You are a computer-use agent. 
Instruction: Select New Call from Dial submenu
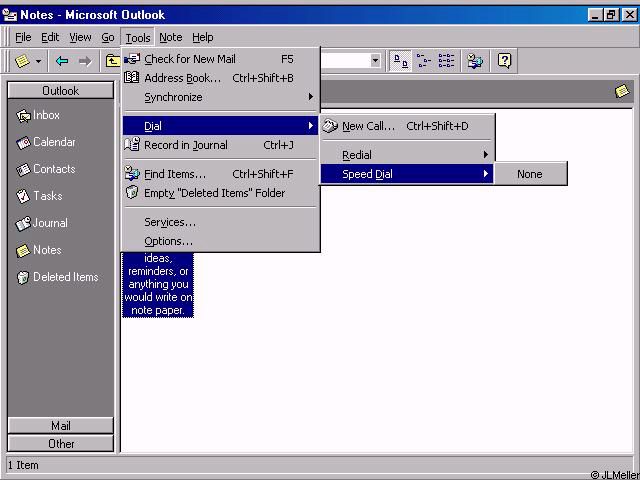pos(368,126)
